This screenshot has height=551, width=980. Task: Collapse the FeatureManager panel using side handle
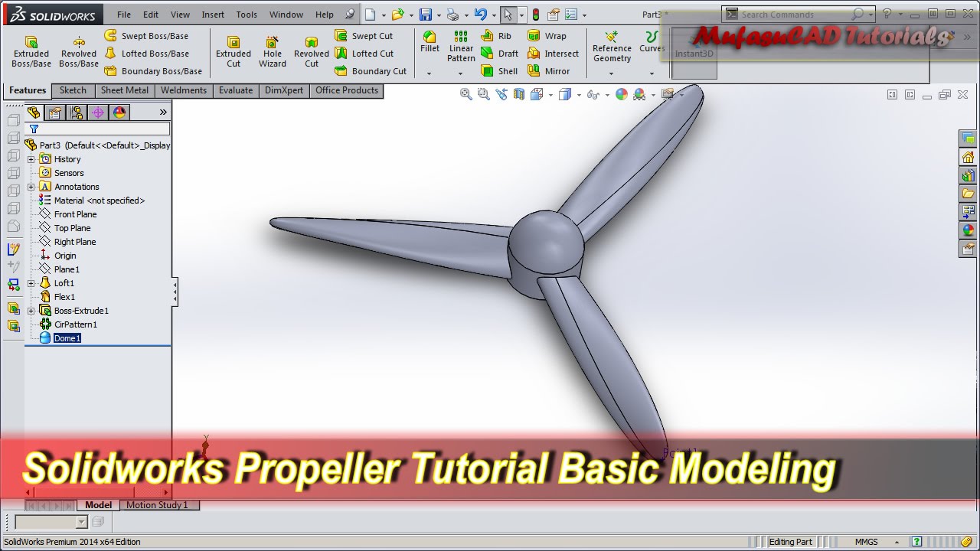coord(175,292)
